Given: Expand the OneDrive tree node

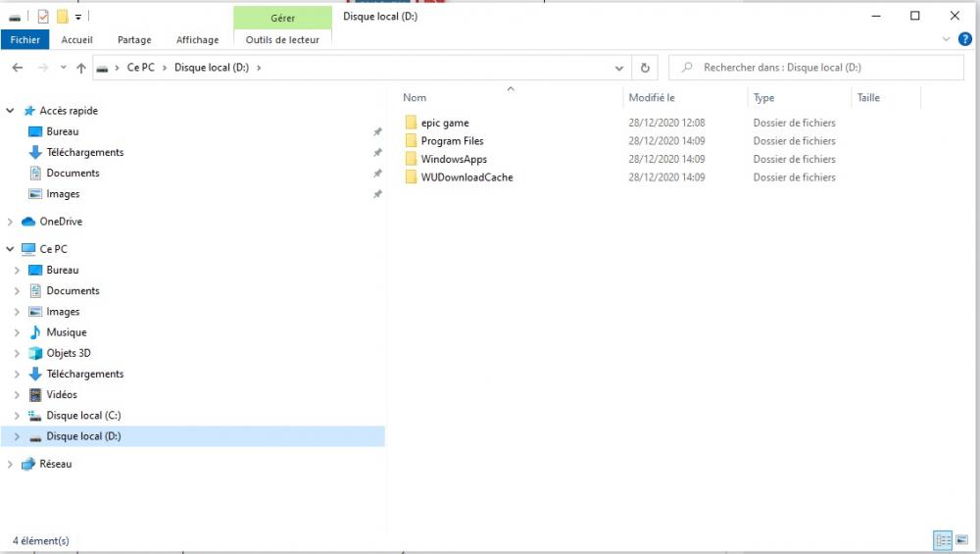Looking at the screenshot, I should [x=10, y=222].
